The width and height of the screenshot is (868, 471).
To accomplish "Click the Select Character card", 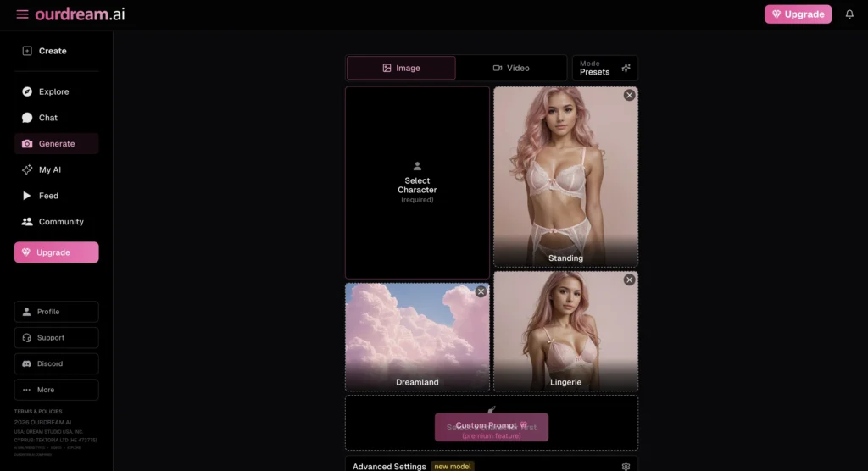I will [x=417, y=183].
